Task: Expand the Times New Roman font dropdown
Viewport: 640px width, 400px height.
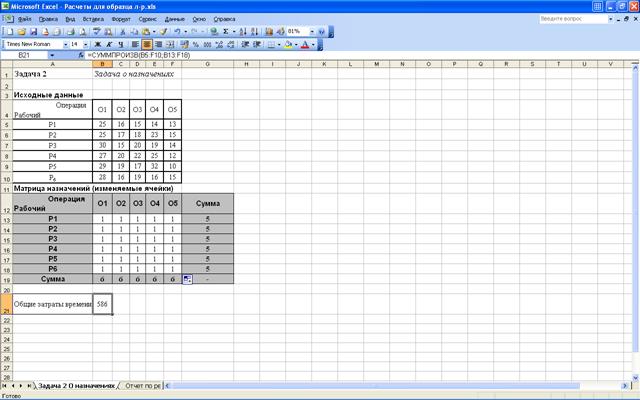Action: pyautogui.click(x=65, y=44)
